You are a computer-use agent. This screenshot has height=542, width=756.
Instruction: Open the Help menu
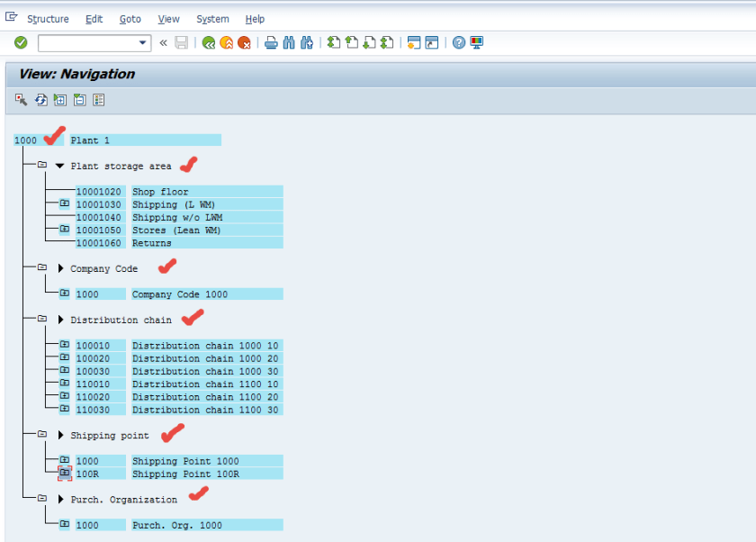(255, 19)
